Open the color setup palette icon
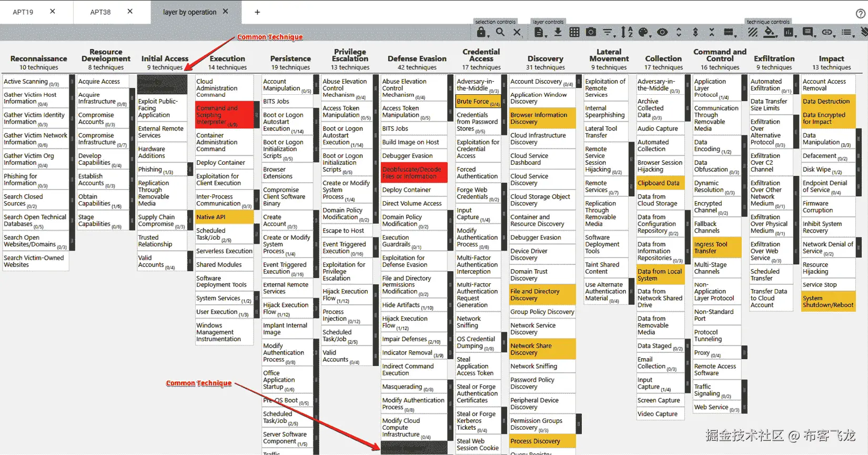This screenshot has width=868, height=455. pos(644,33)
